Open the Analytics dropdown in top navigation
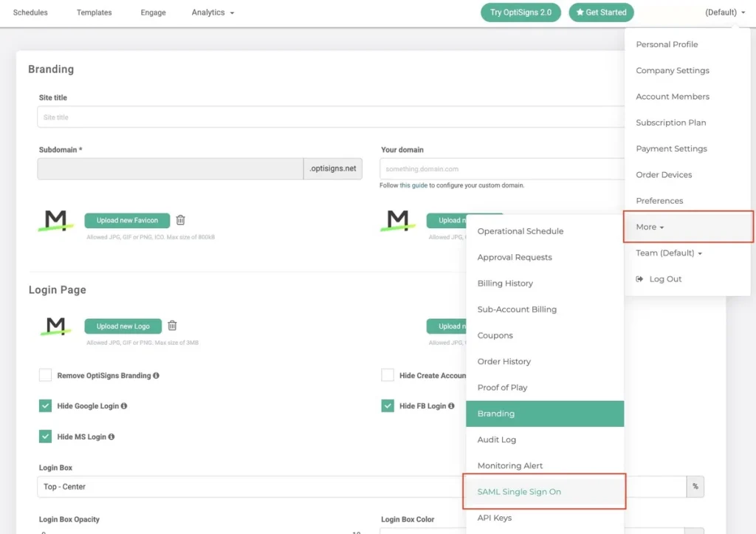Image resolution: width=756 pixels, height=534 pixels. (213, 13)
